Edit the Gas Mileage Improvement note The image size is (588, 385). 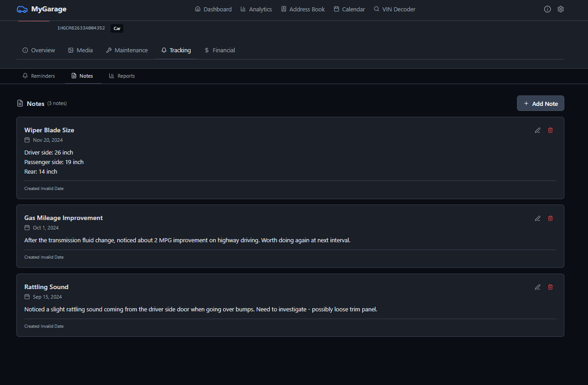coord(537,218)
